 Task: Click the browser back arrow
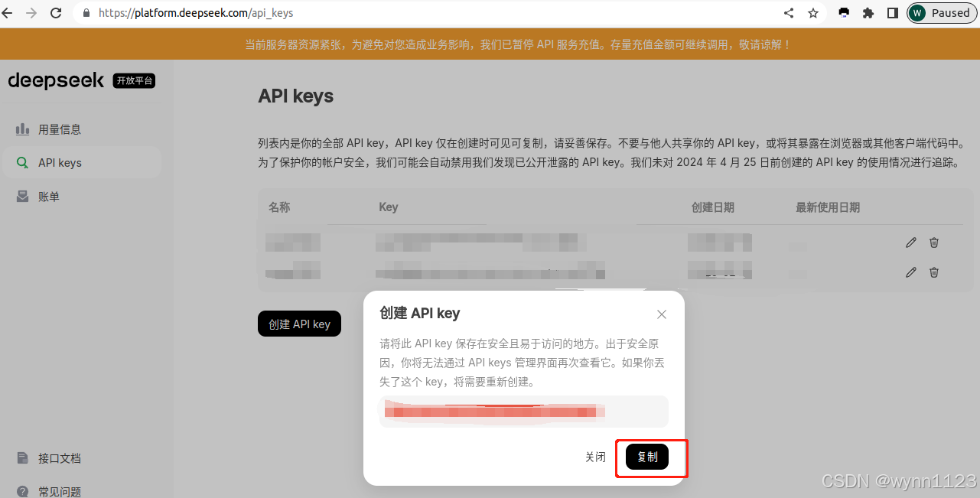[7, 13]
